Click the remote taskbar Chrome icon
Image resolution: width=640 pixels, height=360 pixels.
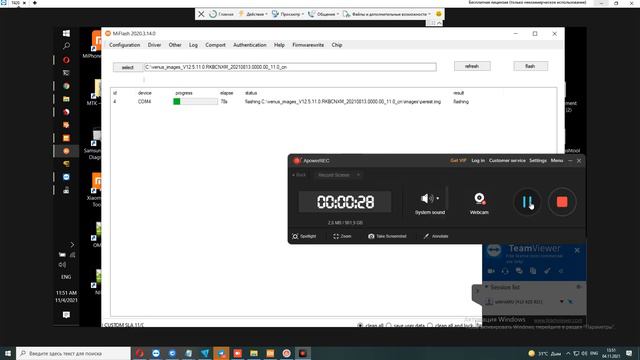click(x=66, y=86)
